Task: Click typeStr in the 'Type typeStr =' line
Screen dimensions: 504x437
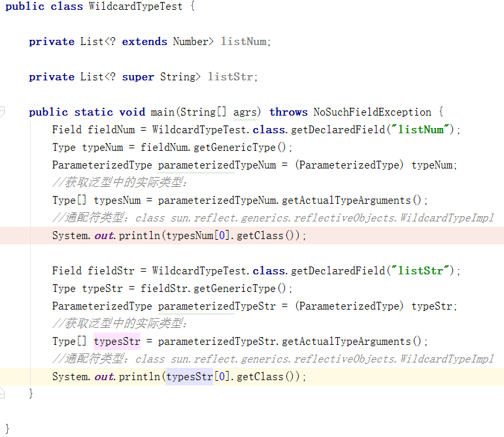Action: 102,288
